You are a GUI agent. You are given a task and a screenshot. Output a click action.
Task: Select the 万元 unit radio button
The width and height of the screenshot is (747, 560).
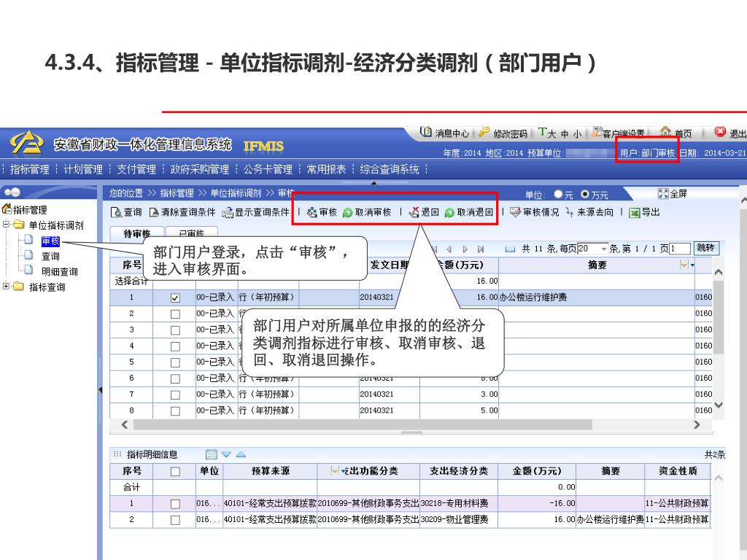585,194
